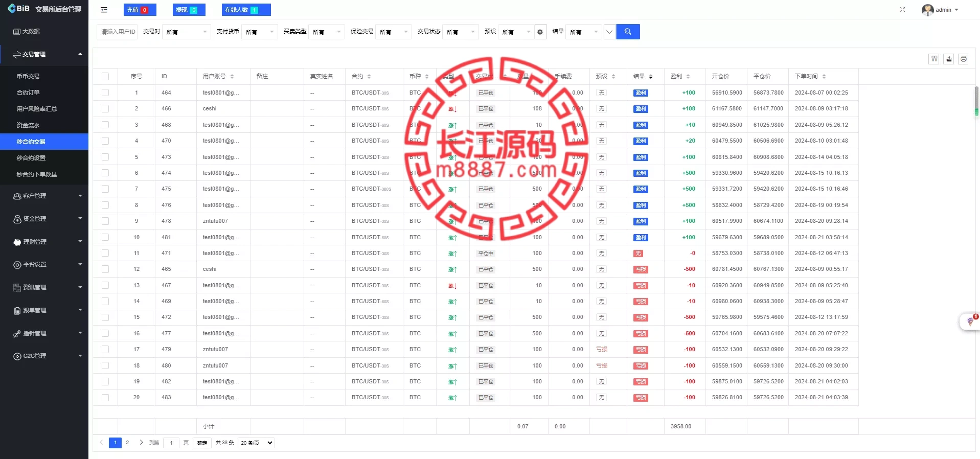
Task: Expand the C2C管理 sidebar menu
Action: click(x=44, y=356)
